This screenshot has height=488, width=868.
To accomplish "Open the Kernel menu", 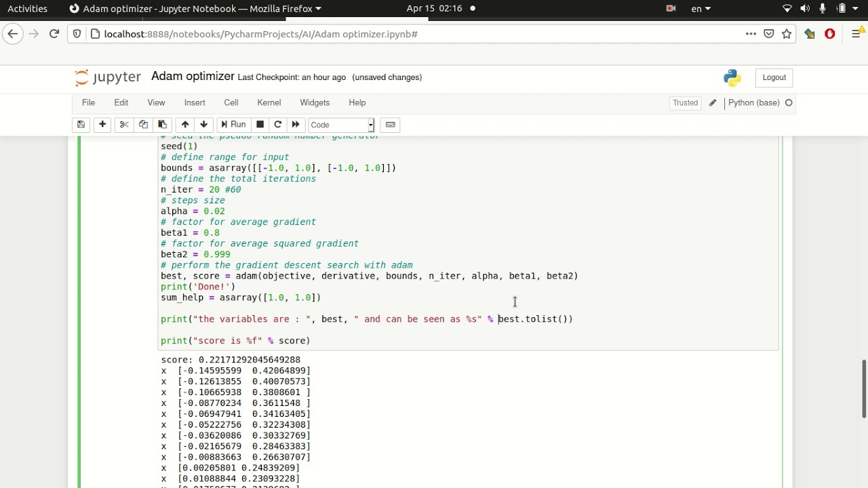I will 269,103.
